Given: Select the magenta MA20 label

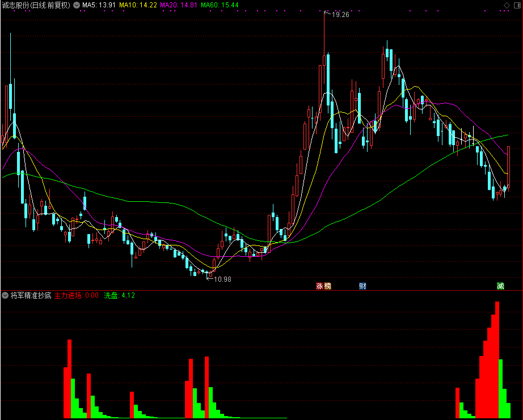Looking at the screenshot, I should click(x=179, y=5).
